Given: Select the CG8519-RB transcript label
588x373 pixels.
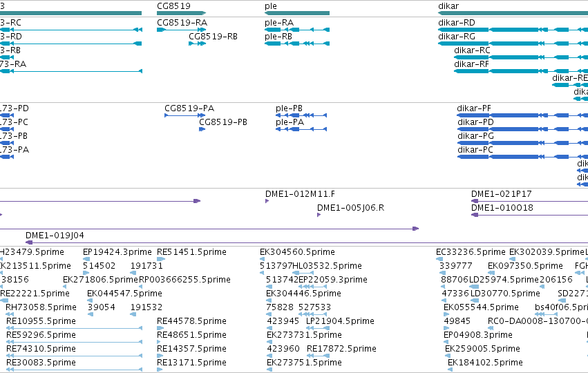Looking at the screenshot, I should (213, 37).
